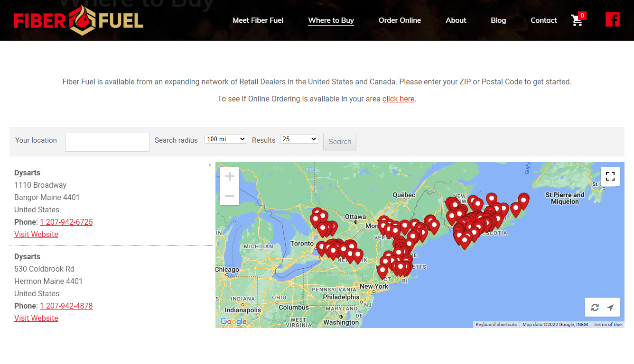Open the About menu item

456,20
